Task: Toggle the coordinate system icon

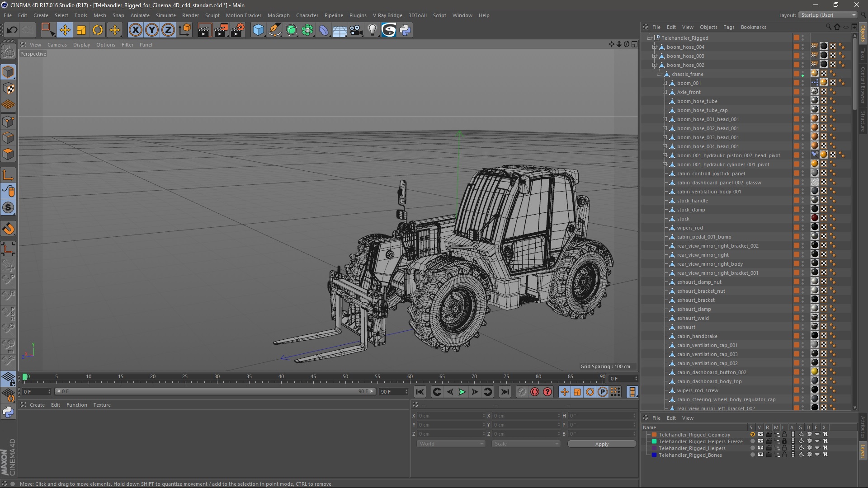Action: pyautogui.click(x=184, y=30)
